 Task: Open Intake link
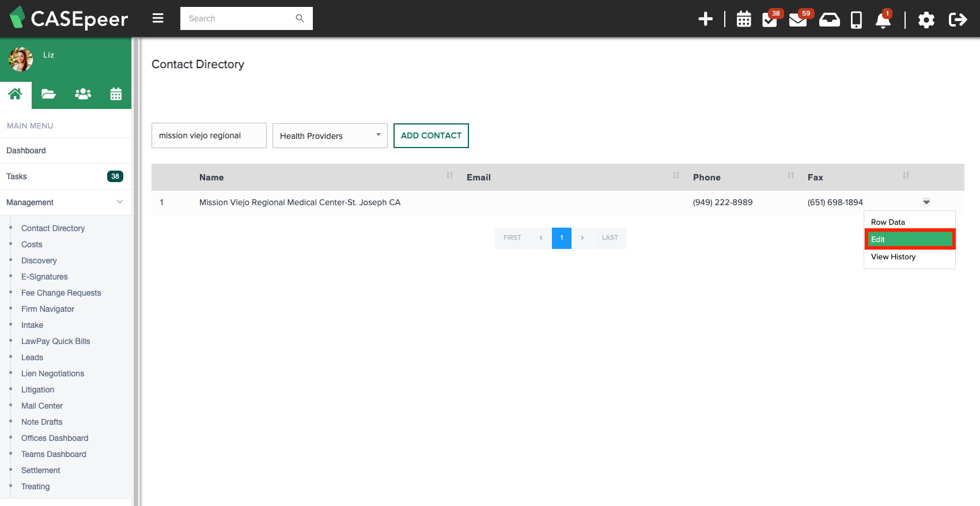pos(32,325)
